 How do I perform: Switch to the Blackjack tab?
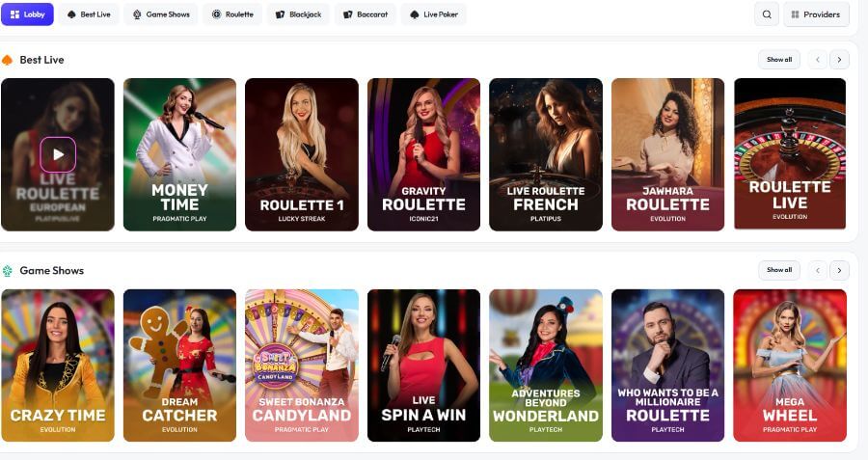coord(298,14)
